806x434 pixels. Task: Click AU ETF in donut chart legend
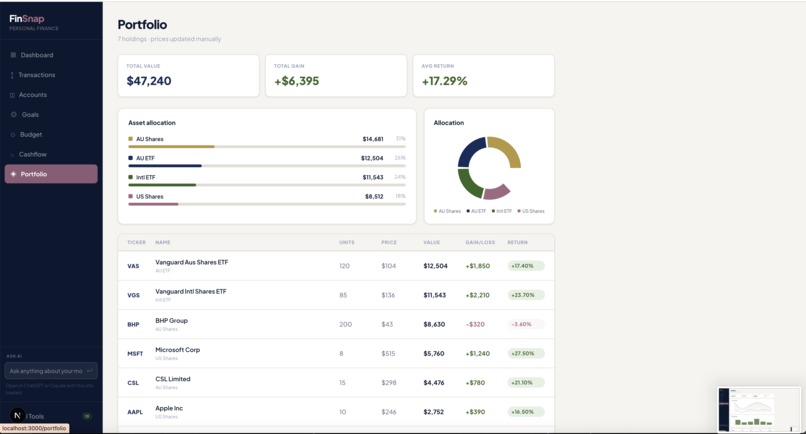coord(476,211)
